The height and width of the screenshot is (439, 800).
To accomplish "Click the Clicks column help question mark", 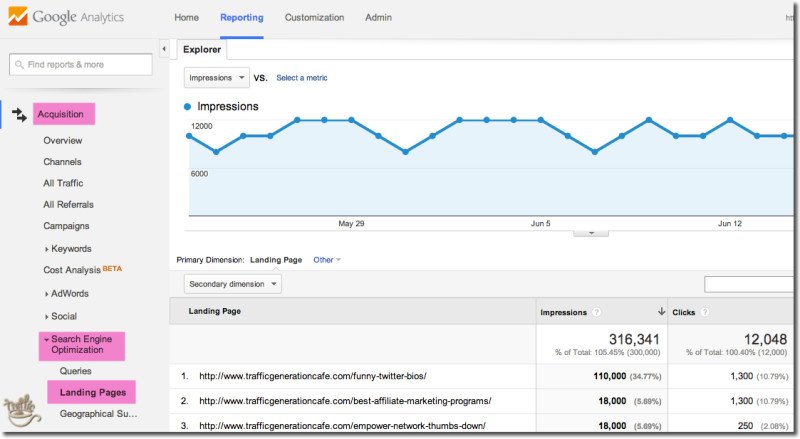I will click(705, 312).
